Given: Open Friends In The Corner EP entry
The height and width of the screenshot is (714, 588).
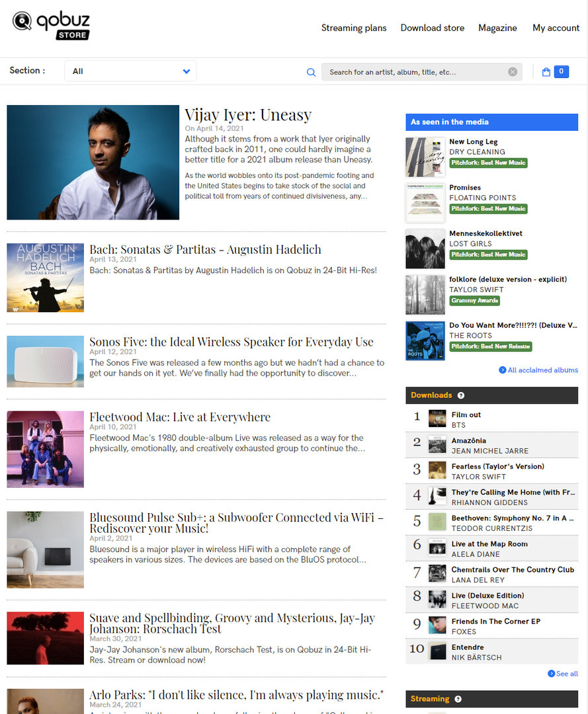Looking at the screenshot, I should click(492, 625).
